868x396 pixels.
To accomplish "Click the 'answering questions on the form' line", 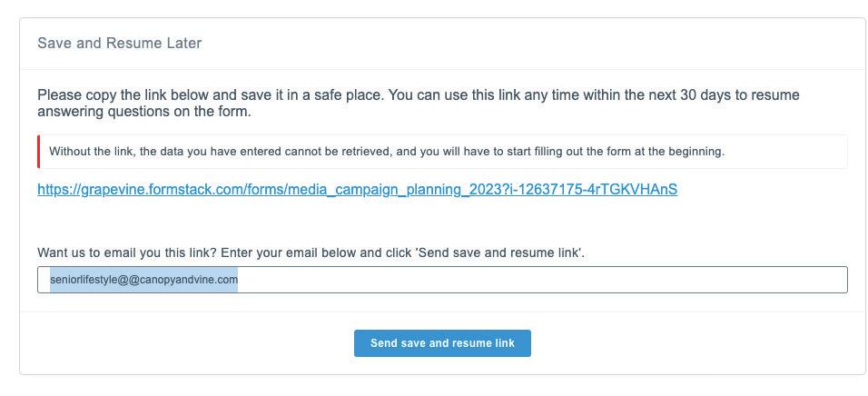I will pos(143,113).
